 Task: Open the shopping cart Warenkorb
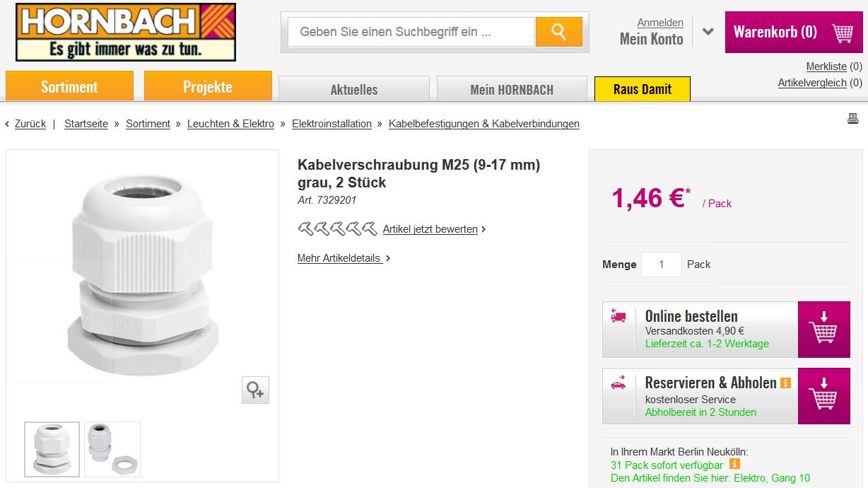pos(792,32)
